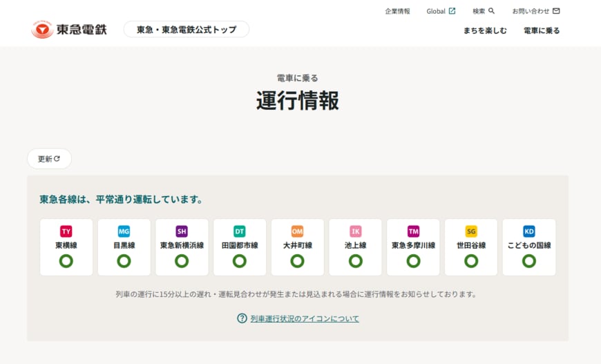The width and height of the screenshot is (601, 364).
Task: Click the TY Toyoko Line badge icon
Action: coord(66,231)
